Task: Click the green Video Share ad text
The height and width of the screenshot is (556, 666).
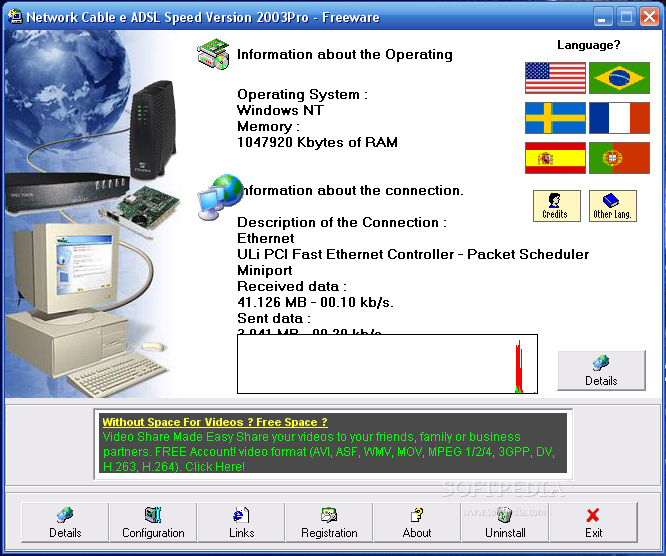Action: tap(329, 452)
